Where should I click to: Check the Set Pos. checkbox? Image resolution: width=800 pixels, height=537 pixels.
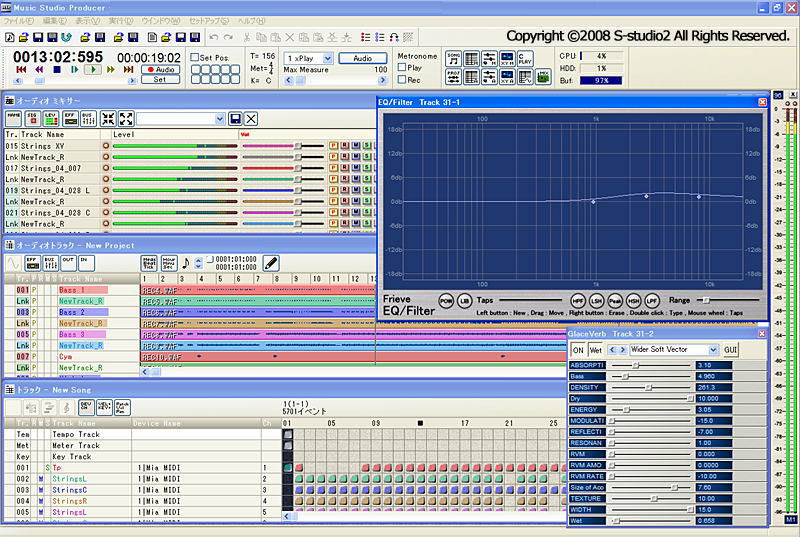click(x=194, y=57)
